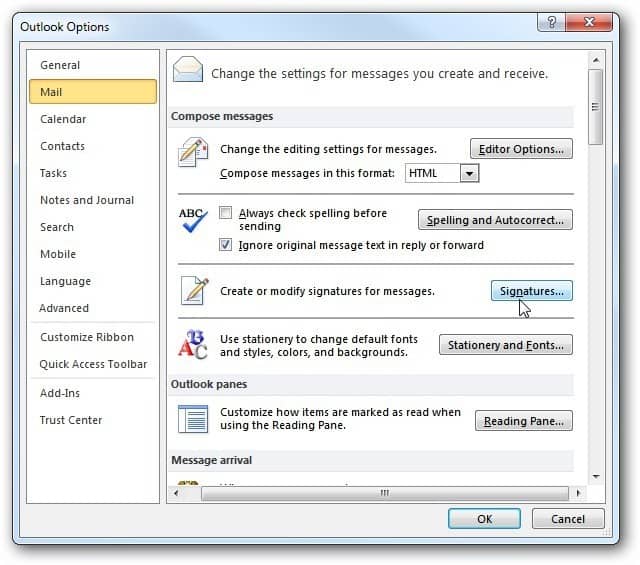Click the horizontal scrollbar right arrow
This screenshot has width=640, height=565.
click(x=578, y=493)
